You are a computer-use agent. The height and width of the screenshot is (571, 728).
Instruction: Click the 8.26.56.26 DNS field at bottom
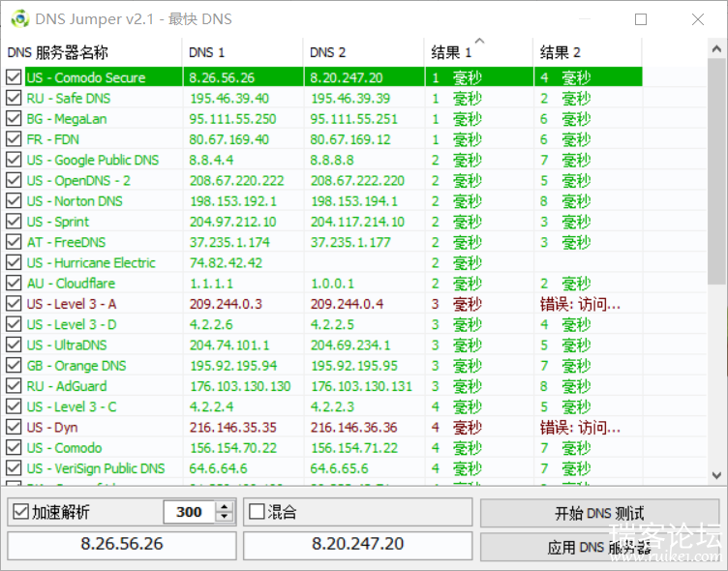point(122,544)
